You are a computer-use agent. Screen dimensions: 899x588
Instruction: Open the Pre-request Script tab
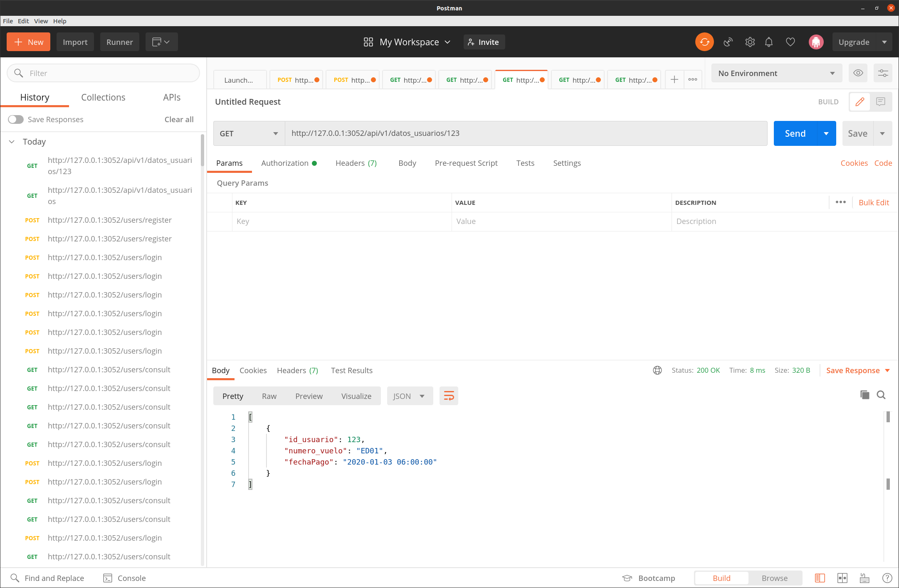(466, 163)
